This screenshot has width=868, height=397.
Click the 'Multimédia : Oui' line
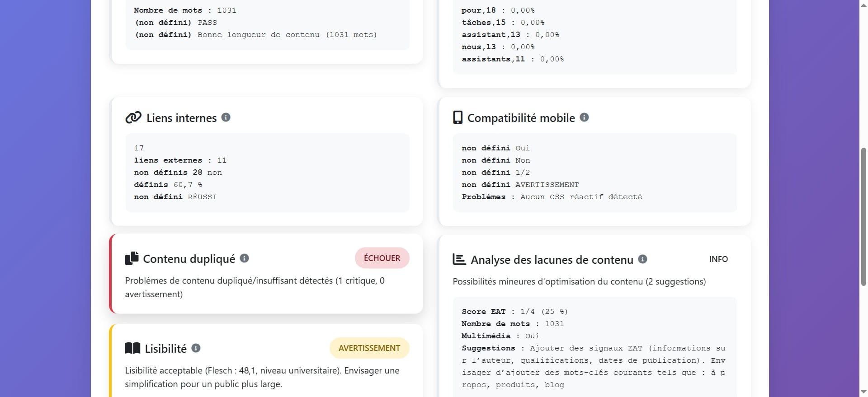point(500,336)
